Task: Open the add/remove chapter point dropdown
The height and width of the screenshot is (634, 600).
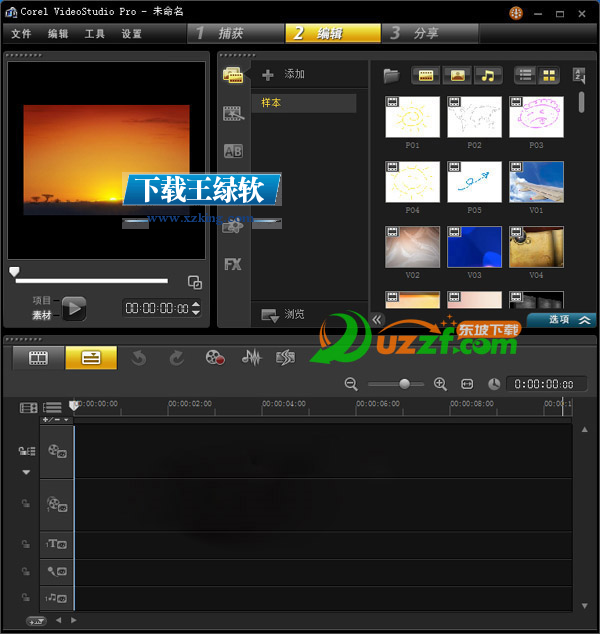Action: click(x=56, y=420)
